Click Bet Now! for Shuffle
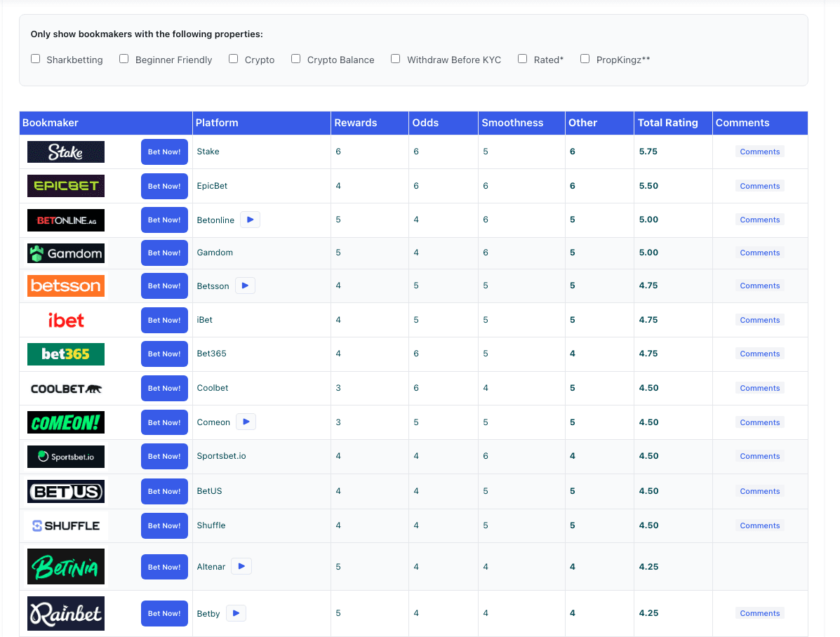The height and width of the screenshot is (637, 840). click(x=164, y=525)
